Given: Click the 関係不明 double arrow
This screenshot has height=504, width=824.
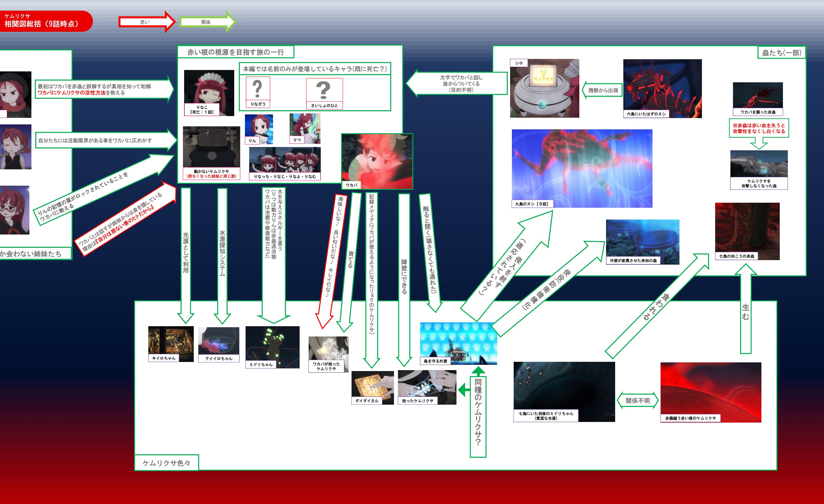Looking at the screenshot, I should click(637, 400).
